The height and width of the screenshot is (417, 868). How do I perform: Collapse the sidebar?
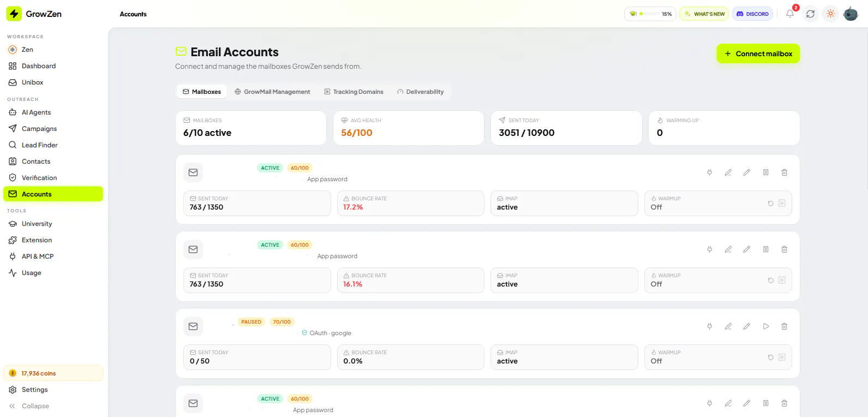pyautogui.click(x=53, y=406)
